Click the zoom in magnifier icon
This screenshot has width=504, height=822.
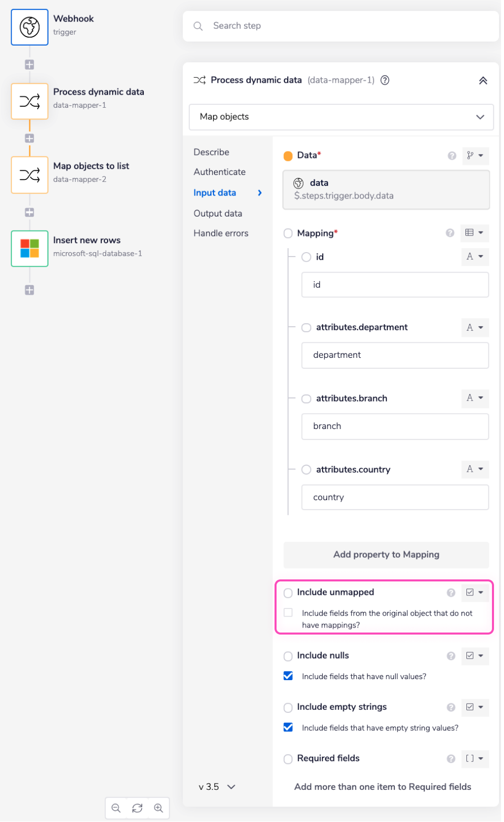point(158,808)
